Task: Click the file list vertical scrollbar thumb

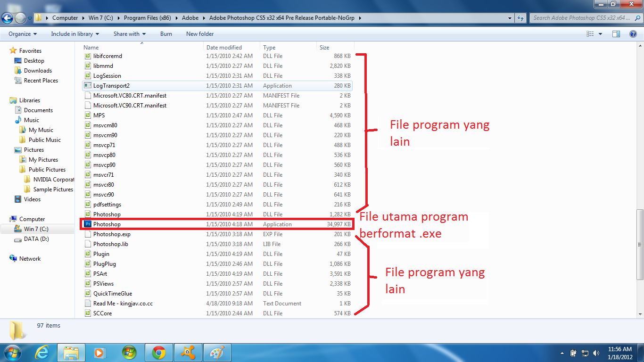Action: [x=640, y=245]
